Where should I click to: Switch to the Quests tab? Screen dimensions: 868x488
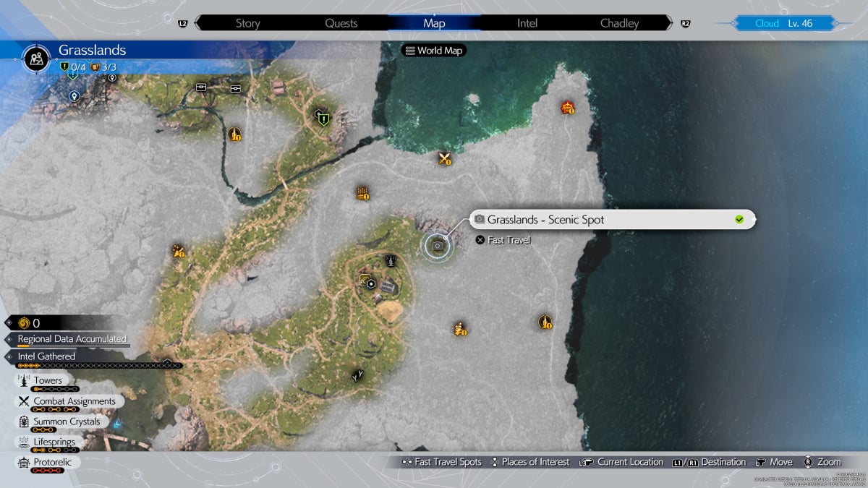click(341, 23)
